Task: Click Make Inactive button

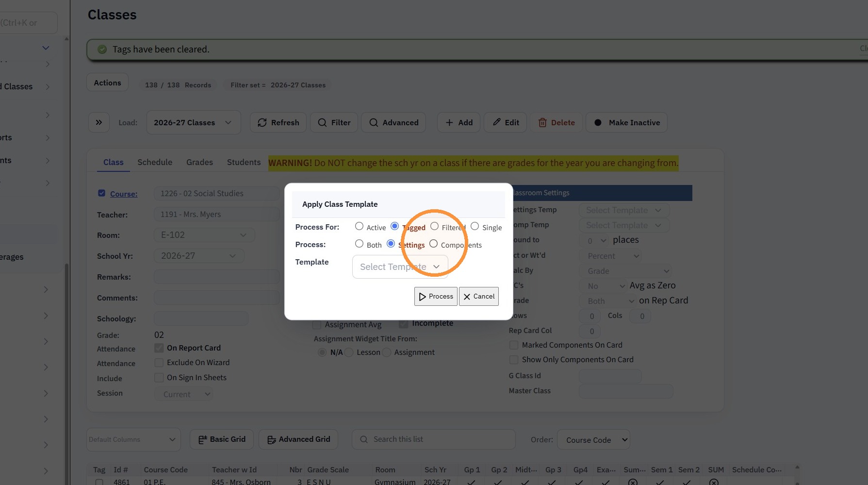Action: point(626,122)
